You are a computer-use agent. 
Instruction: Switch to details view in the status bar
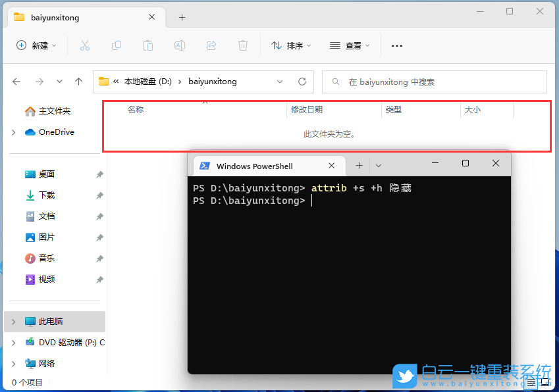tap(531, 381)
